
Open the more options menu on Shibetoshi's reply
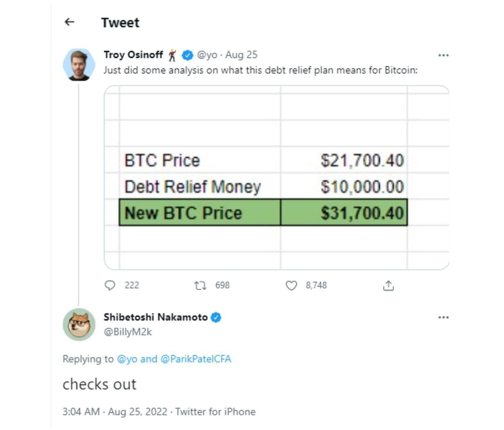point(443,317)
